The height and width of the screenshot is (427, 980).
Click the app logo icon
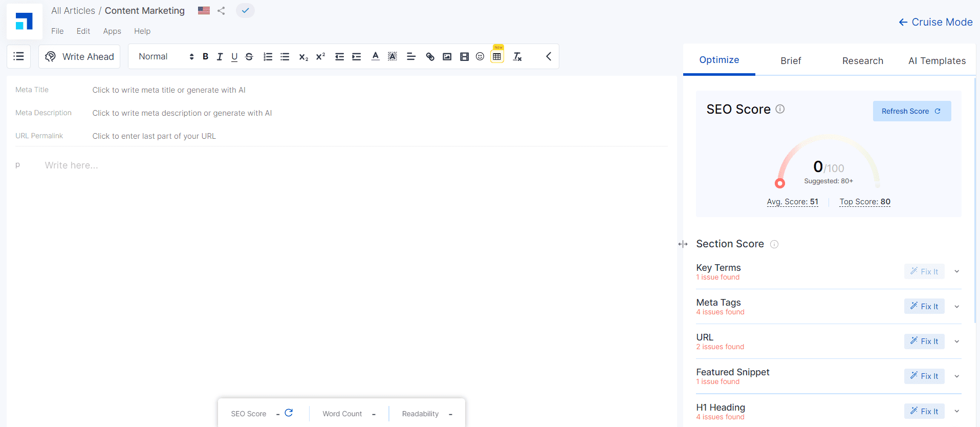coord(24,22)
